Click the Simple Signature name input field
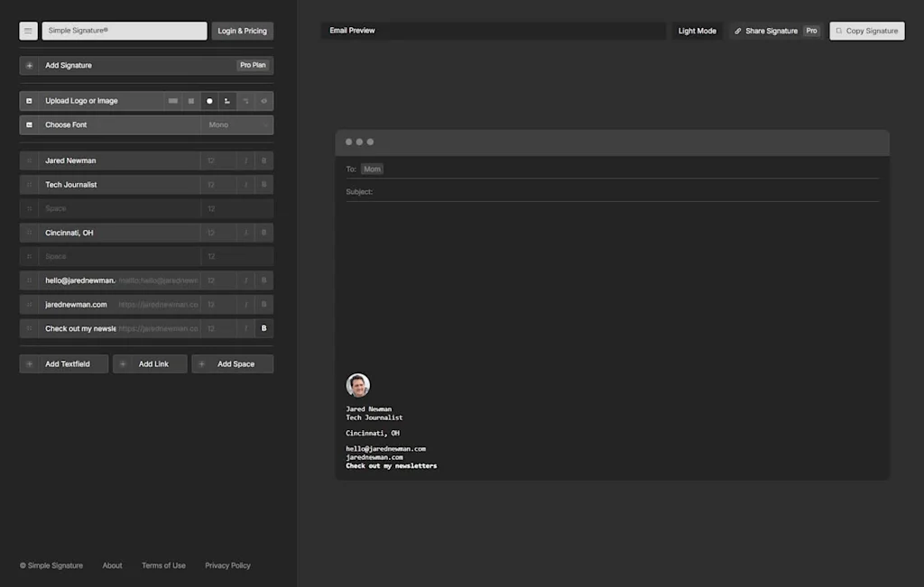 coord(125,31)
